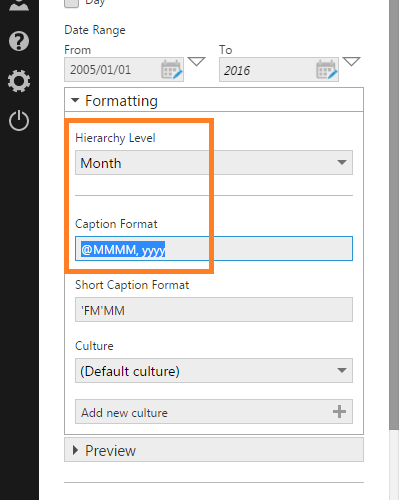Open the To date calendar picker
This screenshot has width=399, height=500.
coord(327,69)
